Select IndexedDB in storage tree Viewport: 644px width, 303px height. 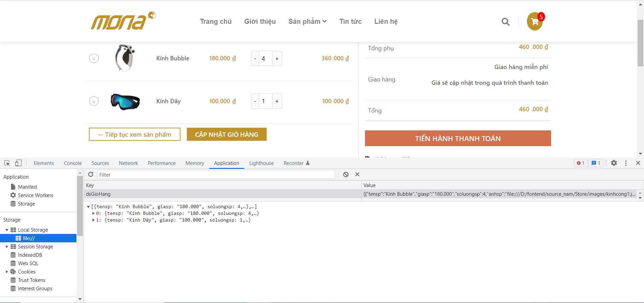pyautogui.click(x=30, y=255)
